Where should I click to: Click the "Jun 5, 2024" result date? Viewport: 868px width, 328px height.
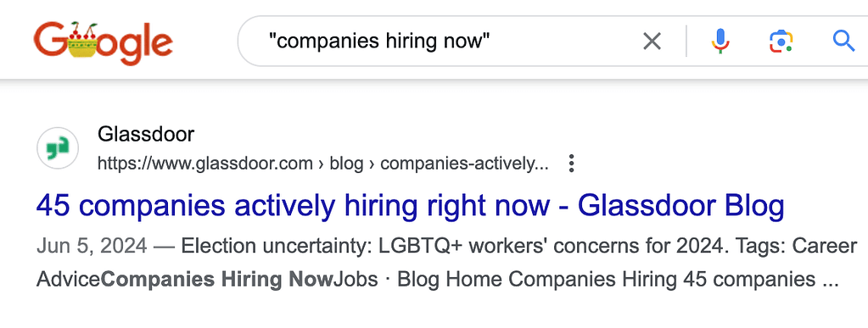pyautogui.click(x=92, y=246)
